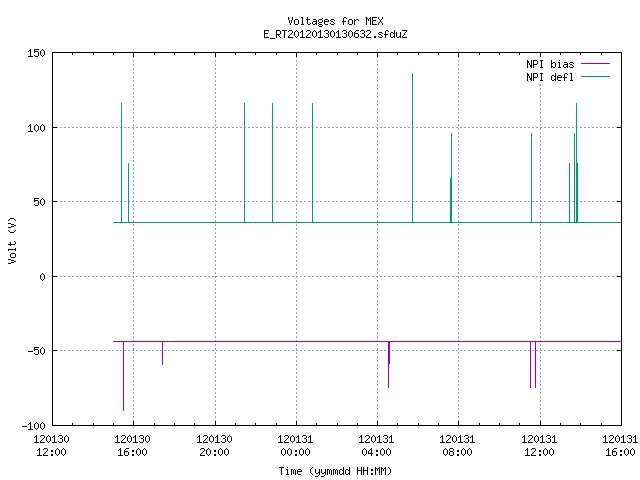640x480 pixels.
Task: Click the x-axis tick label 120131 16:00
Action: click(x=620, y=446)
